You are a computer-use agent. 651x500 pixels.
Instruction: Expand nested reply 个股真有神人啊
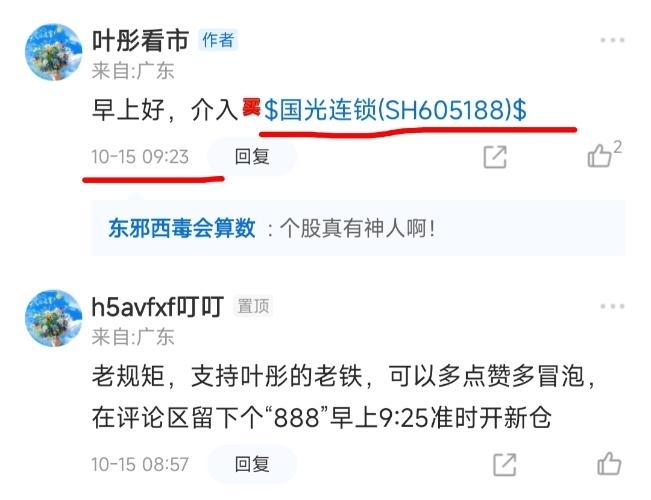[x=358, y=228]
